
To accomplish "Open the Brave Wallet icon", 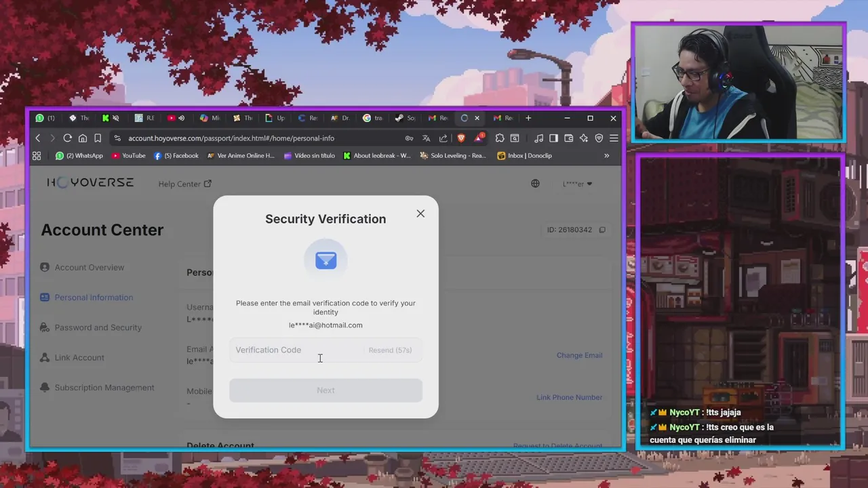I will click(568, 138).
